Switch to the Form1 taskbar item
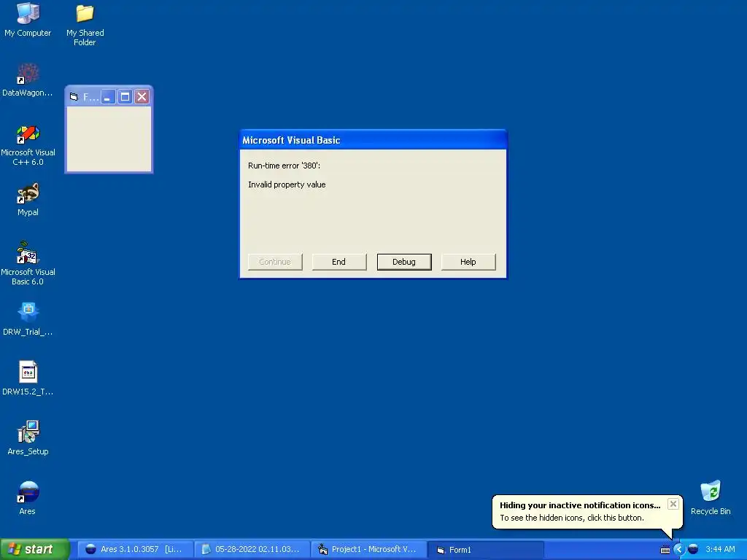This screenshot has width=747, height=560. (485, 550)
